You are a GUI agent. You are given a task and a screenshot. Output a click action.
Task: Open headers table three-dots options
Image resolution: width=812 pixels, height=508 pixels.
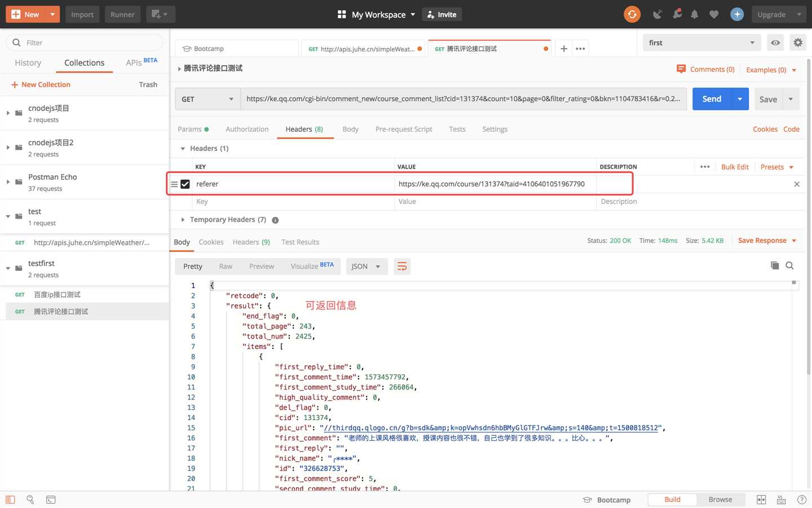click(705, 167)
